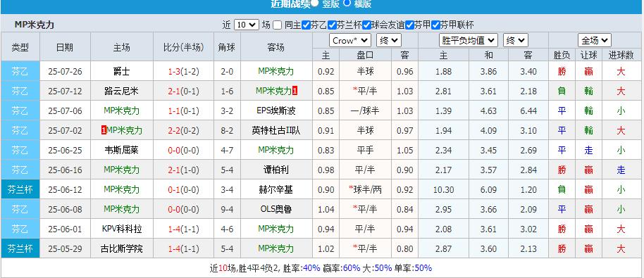644x278 pixels.
Task: Open the Crow* bookmaker dropdown
Action: [x=350, y=41]
